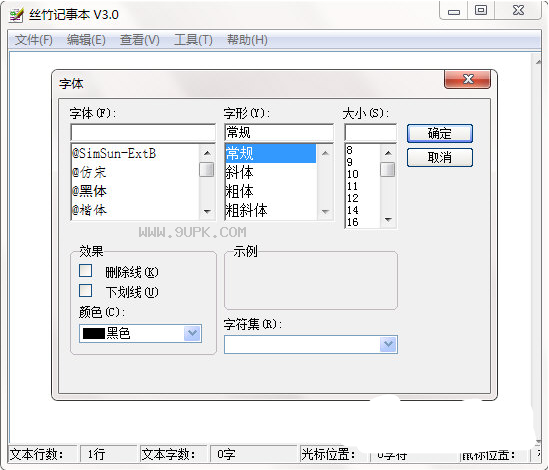
Task: Open the 查看(V) menu
Action: [x=139, y=40]
